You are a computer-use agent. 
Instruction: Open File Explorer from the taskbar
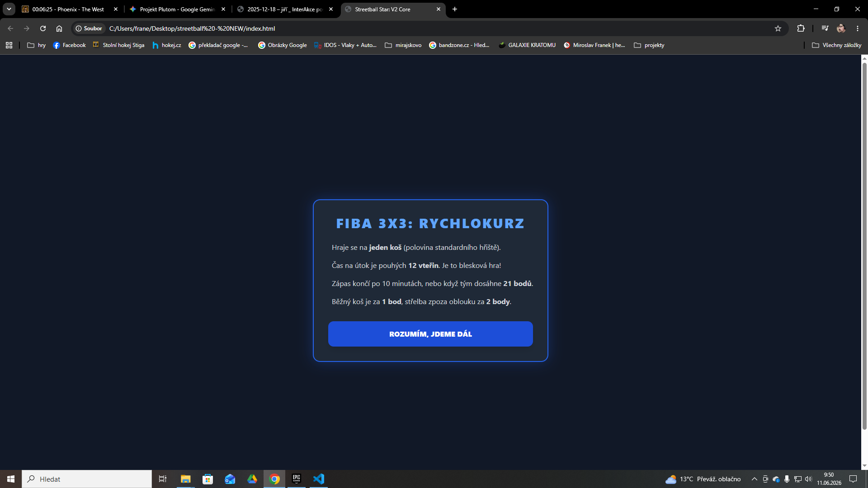185,479
